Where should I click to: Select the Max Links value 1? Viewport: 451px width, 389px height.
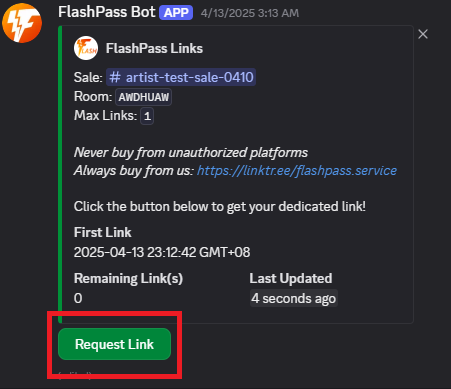point(147,116)
